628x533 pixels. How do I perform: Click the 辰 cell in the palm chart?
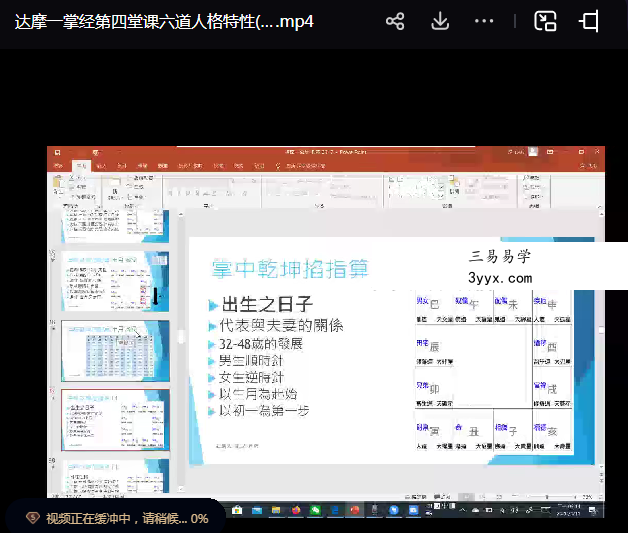tap(435, 347)
